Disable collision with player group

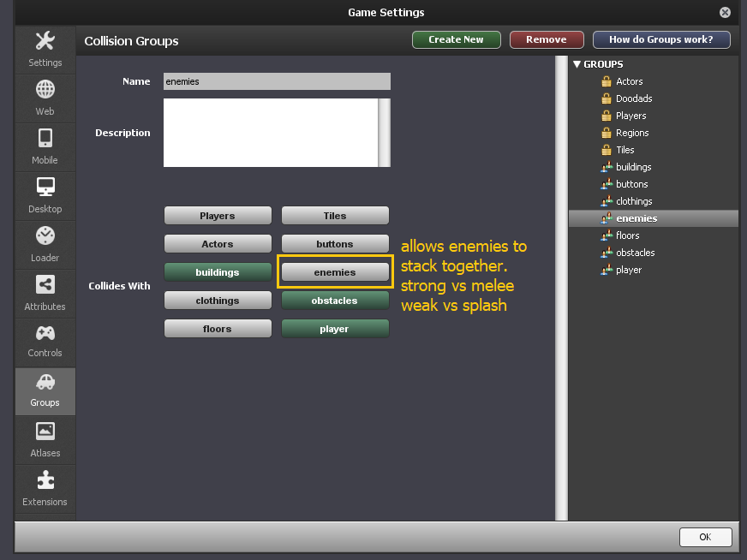tap(335, 329)
